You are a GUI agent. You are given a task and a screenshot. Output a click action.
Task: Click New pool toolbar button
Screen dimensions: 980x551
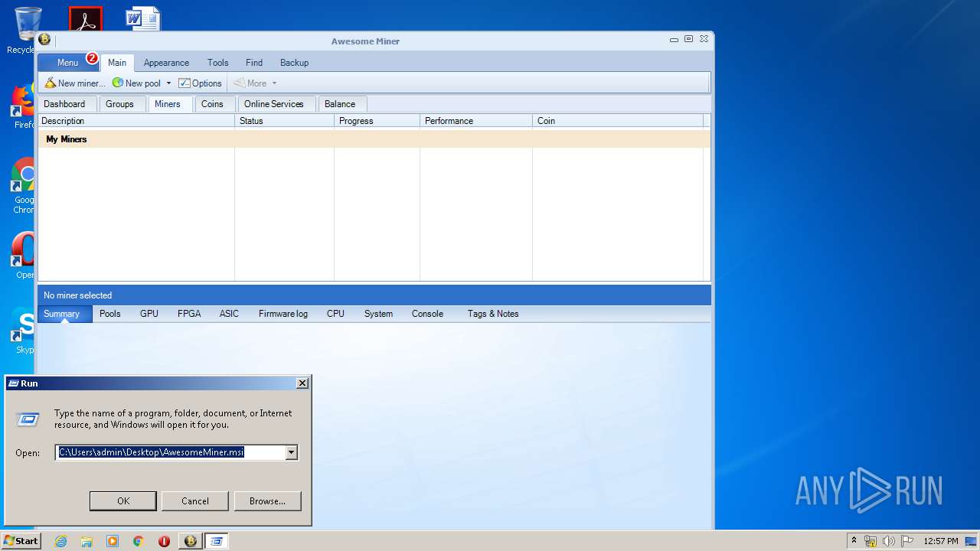coord(137,83)
